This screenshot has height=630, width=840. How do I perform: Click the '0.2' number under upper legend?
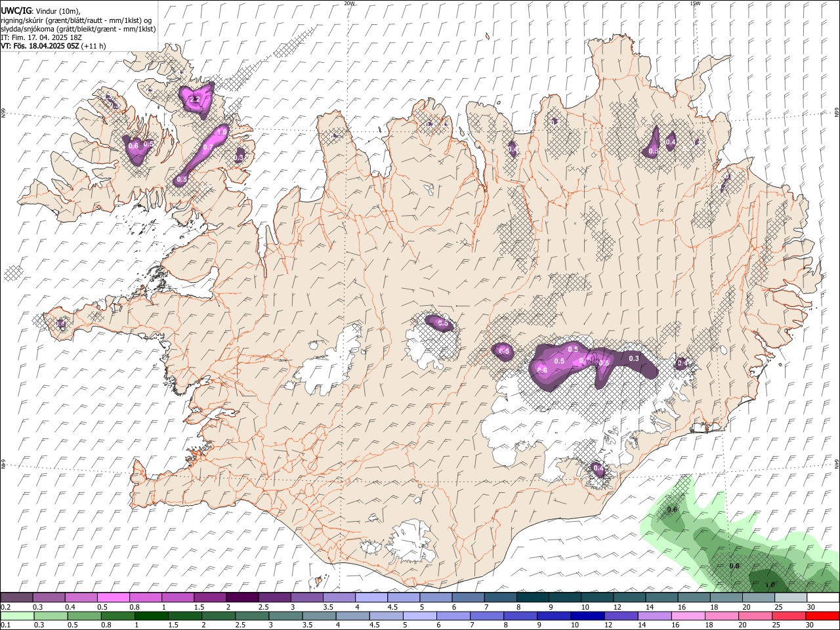pos(5,607)
